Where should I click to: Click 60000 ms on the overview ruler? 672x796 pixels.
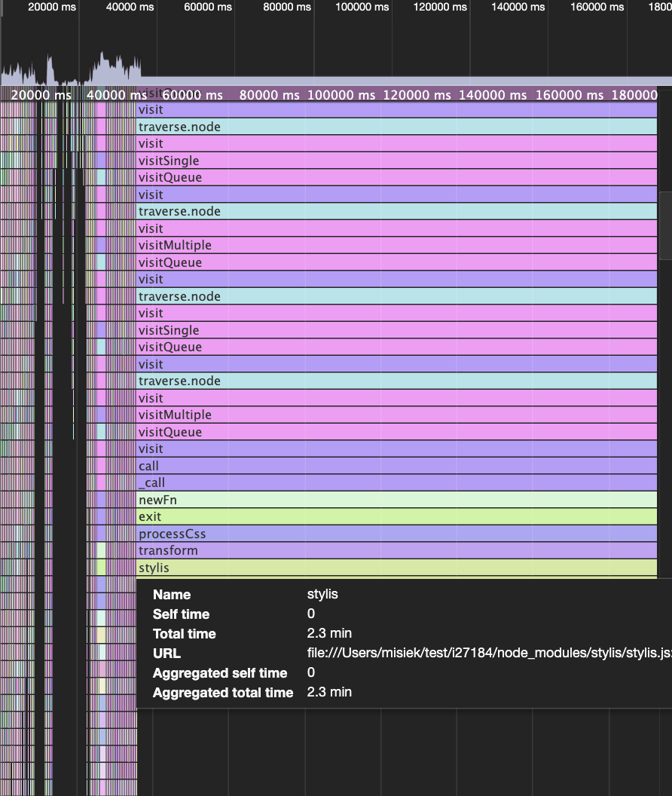pos(208,7)
